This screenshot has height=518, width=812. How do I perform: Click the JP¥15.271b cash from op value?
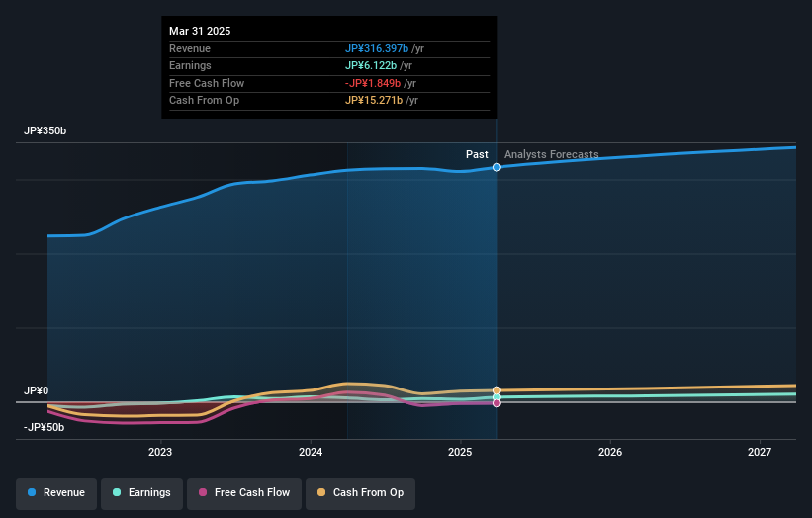click(x=374, y=101)
